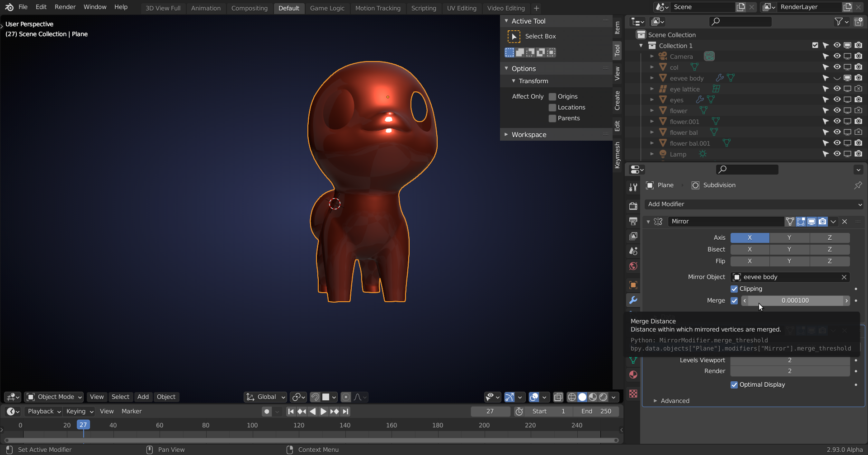Open the Render properties tab icon
Screen dimensions: 868x455
pos(633,206)
